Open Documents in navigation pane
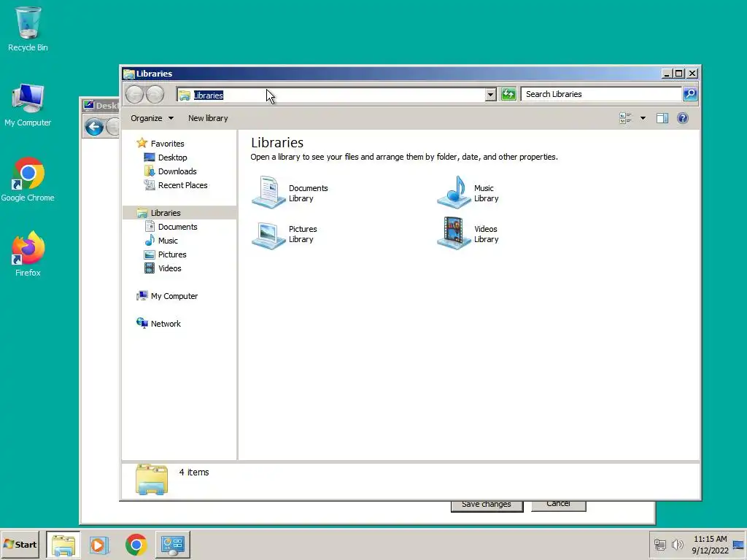 177,227
